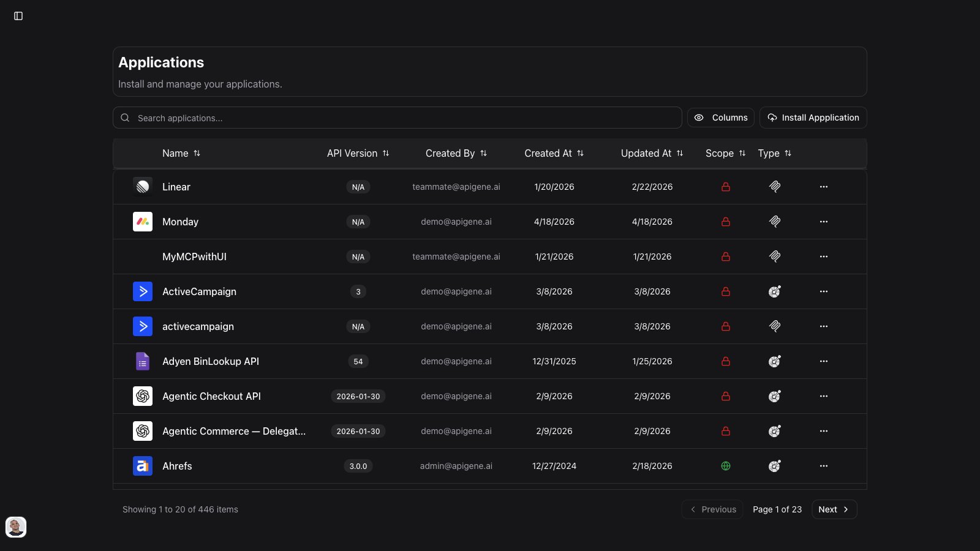Click the type icon for Agentic Checkout API

point(775,396)
